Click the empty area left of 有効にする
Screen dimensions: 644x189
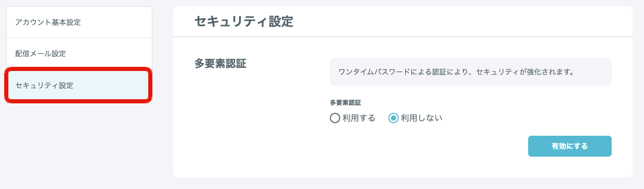coord(428,146)
